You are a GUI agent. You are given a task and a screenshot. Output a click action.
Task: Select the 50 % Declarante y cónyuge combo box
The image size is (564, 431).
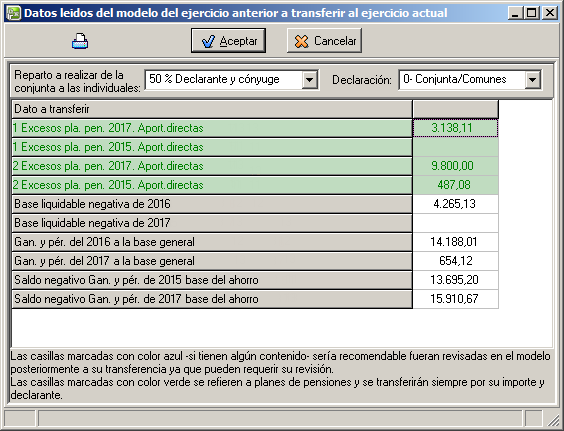click(x=231, y=80)
